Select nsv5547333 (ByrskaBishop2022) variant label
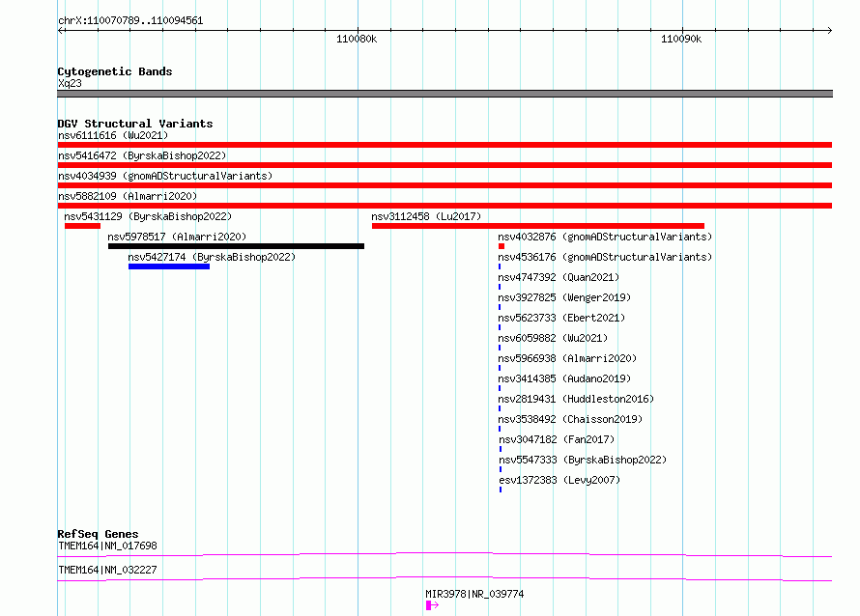Viewport: 860px width, 616px height. pyautogui.click(x=583, y=460)
